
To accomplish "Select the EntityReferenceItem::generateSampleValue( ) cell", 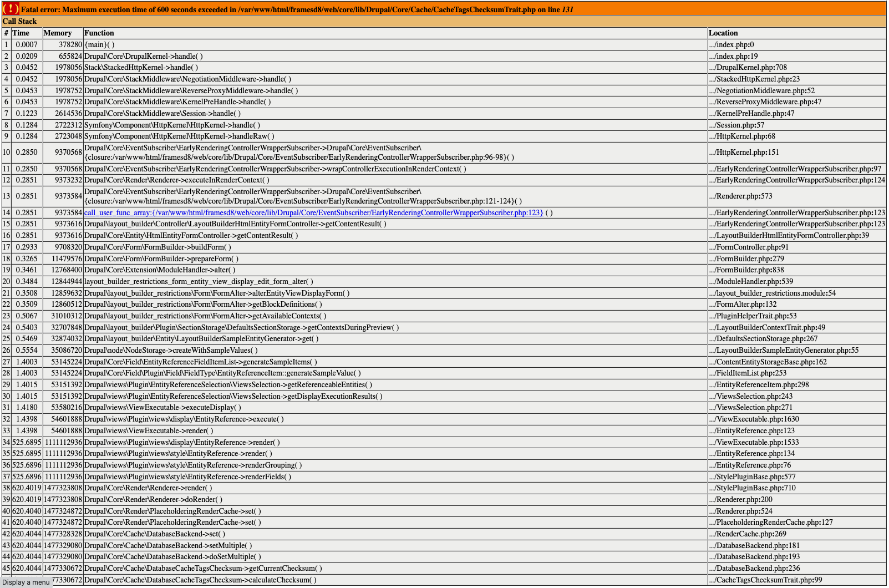I will (x=395, y=373).
